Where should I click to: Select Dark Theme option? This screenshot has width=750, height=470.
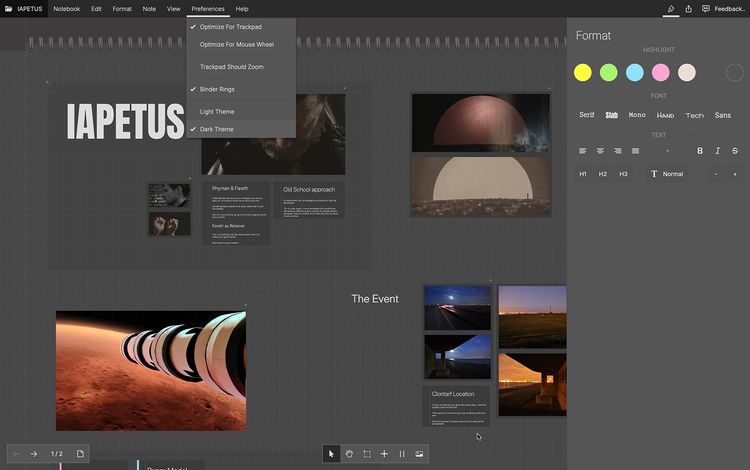click(x=241, y=129)
